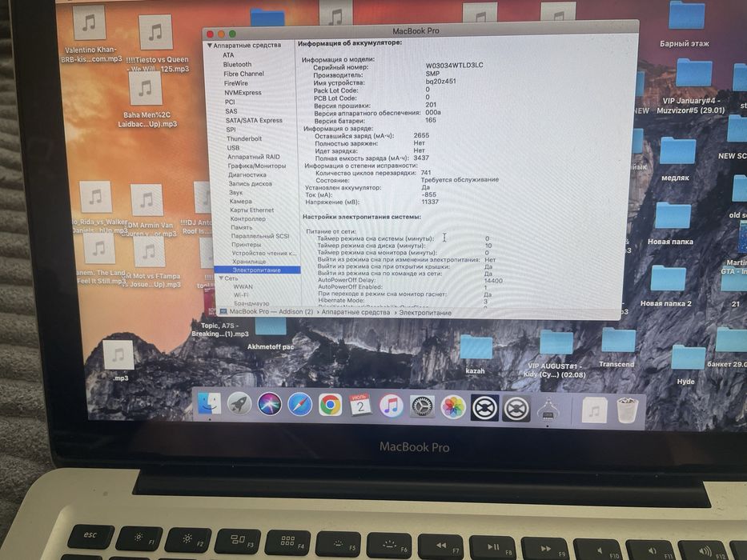Select Звук in the sidebar
This screenshot has height=560, width=747.
[236, 192]
